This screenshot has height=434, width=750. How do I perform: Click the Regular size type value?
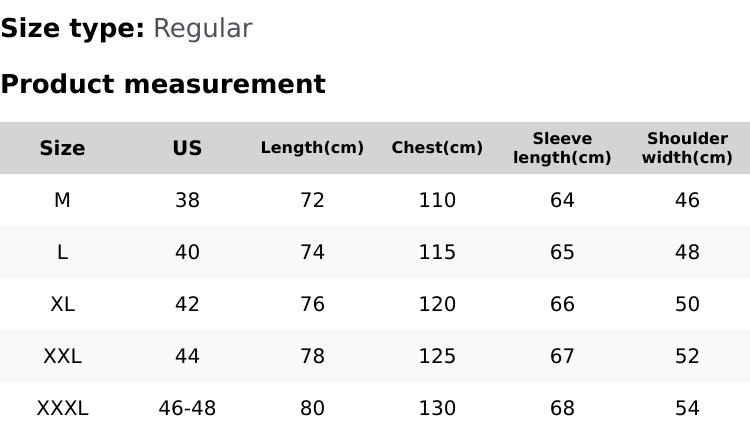pyautogui.click(x=202, y=28)
